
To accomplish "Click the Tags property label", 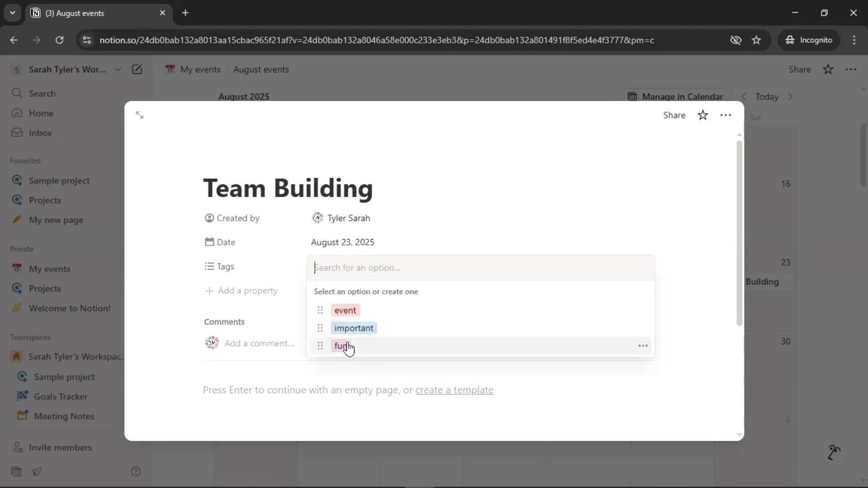I will (x=219, y=267).
